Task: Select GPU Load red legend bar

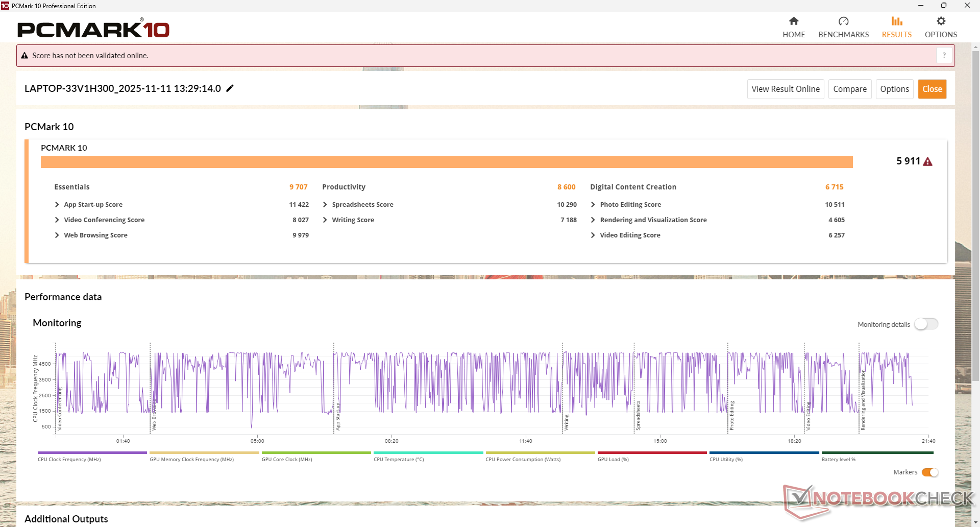Action: pyautogui.click(x=652, y=453)
